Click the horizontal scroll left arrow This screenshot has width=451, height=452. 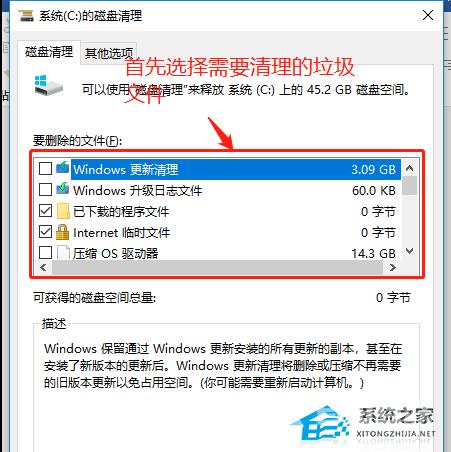(x=43, y=267)
